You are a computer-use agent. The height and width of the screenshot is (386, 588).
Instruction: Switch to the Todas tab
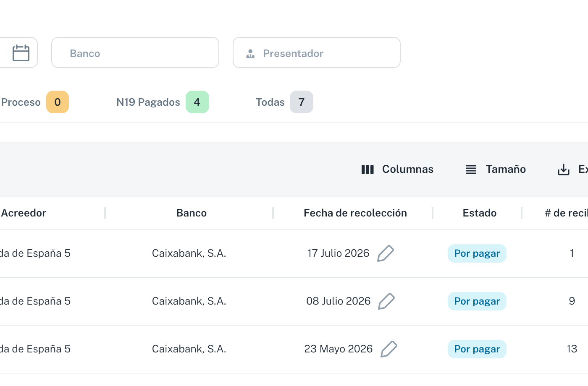click(x=284, y=102)
